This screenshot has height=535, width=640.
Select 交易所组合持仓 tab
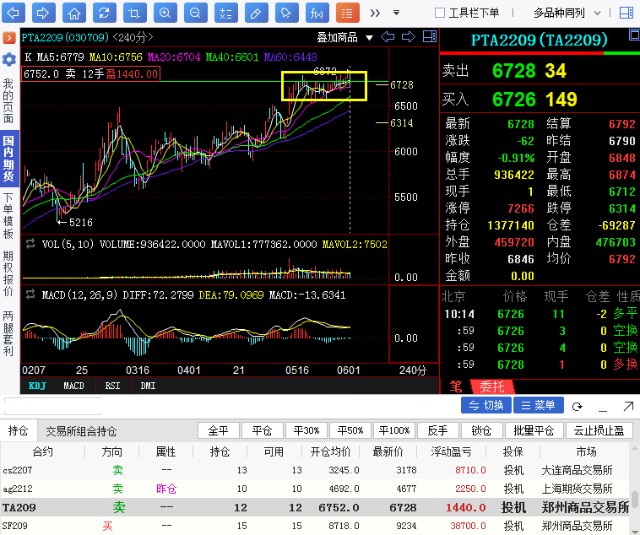point(81,431)
